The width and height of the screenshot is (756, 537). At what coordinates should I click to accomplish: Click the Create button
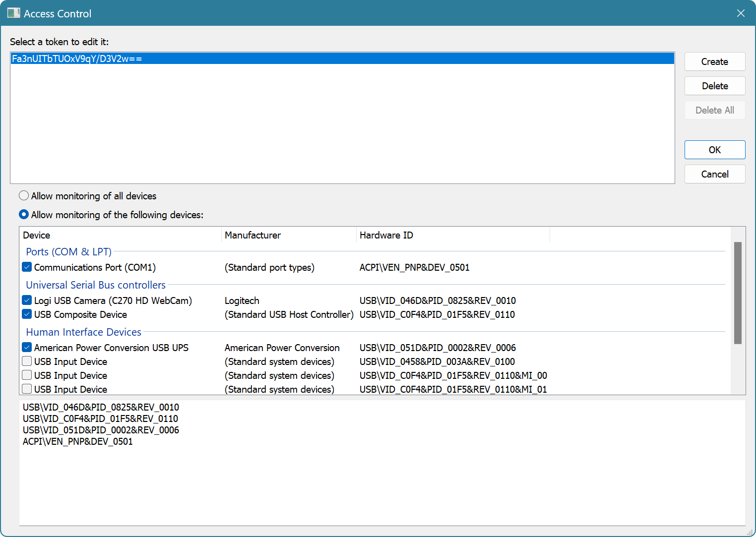point(715,61)
